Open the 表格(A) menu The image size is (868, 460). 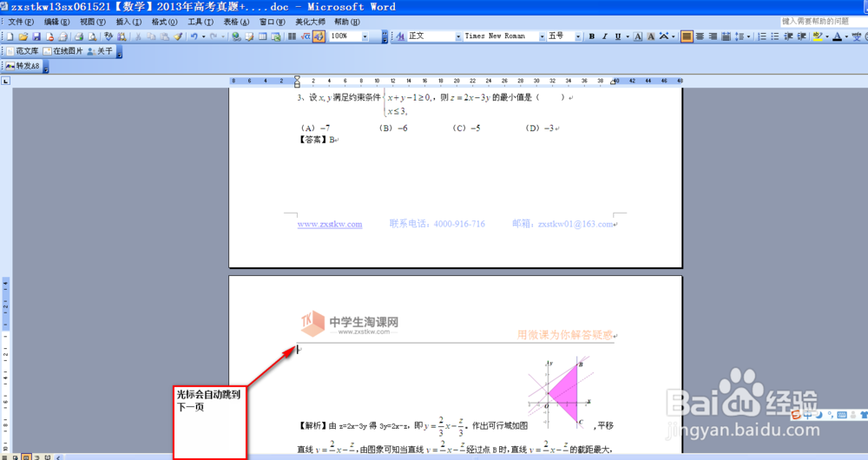point(236,22)
